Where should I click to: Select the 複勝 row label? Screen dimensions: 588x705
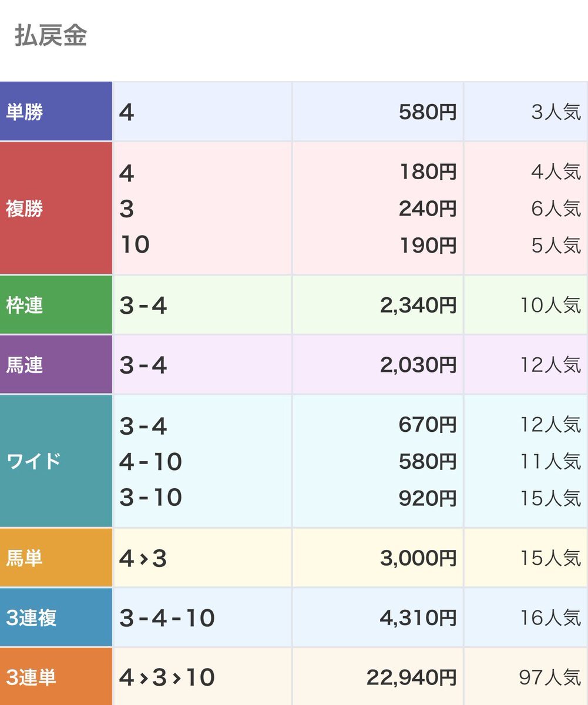coord(56,208)
